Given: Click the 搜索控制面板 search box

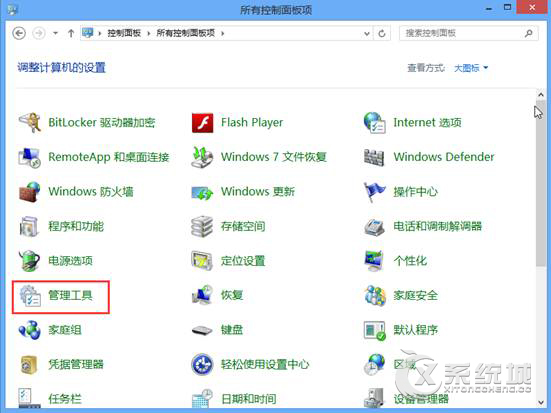Looking at the screenshot, I should [x=468, y=33].
